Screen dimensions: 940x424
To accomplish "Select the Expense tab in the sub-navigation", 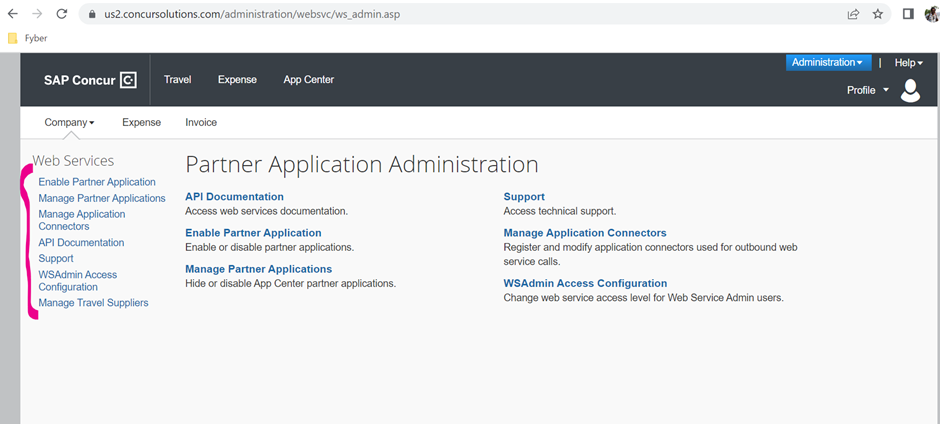I will click(141, 122).
